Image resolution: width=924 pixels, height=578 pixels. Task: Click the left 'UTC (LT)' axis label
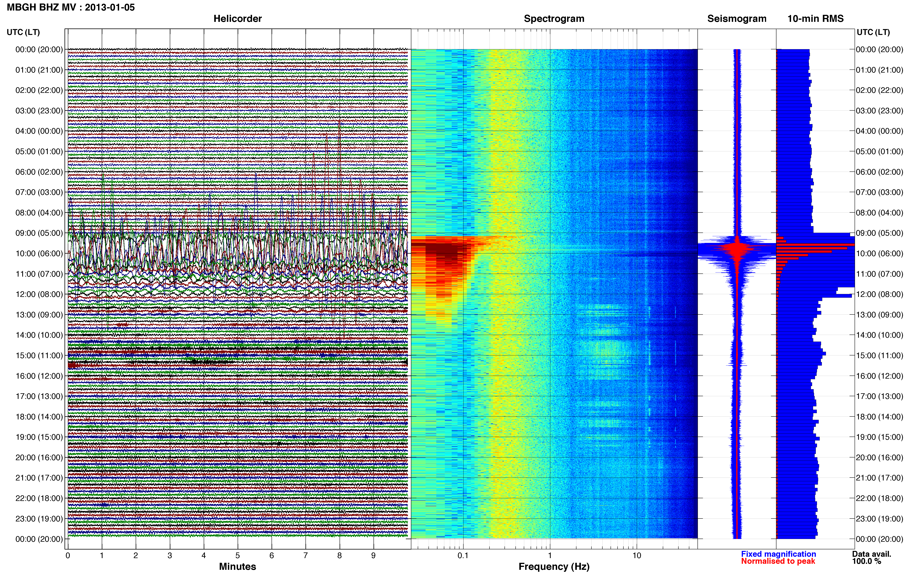coord(23,32)
